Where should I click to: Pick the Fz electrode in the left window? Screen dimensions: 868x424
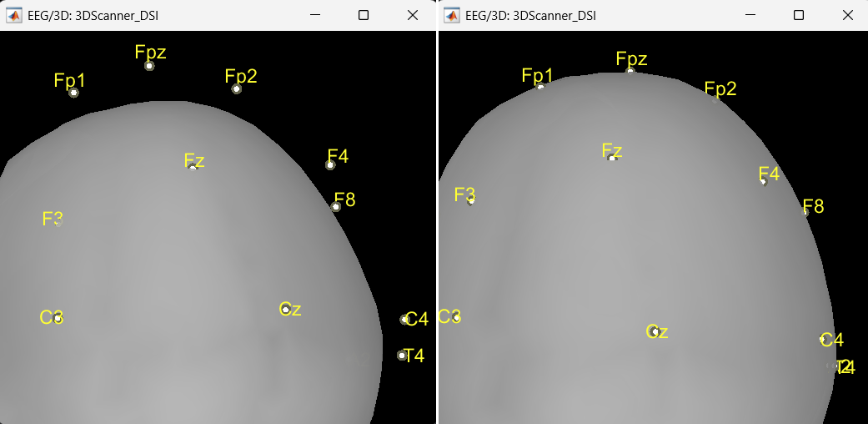tap(193, 168)
